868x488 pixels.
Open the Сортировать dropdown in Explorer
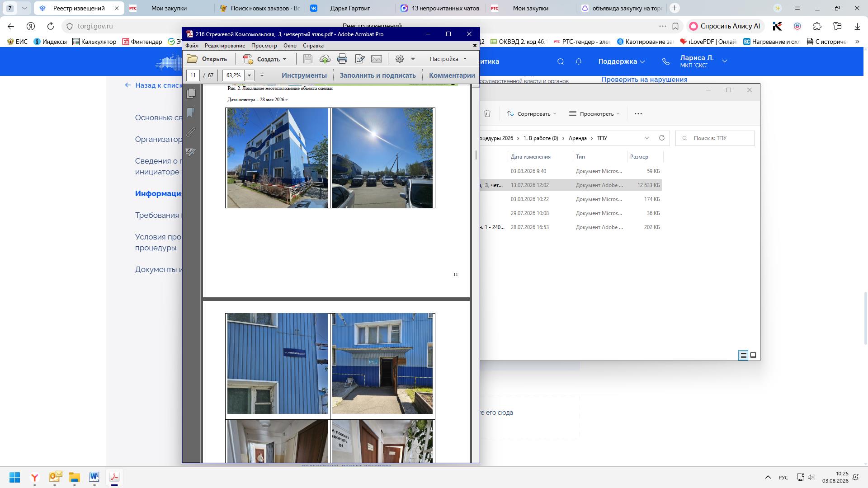click(x=532, y=113)
